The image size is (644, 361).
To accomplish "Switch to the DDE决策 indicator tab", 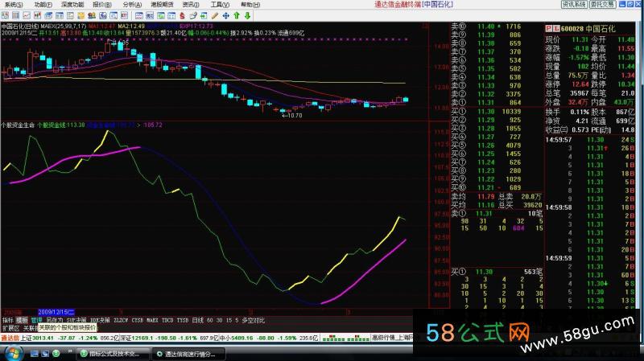I will [100, 320].
